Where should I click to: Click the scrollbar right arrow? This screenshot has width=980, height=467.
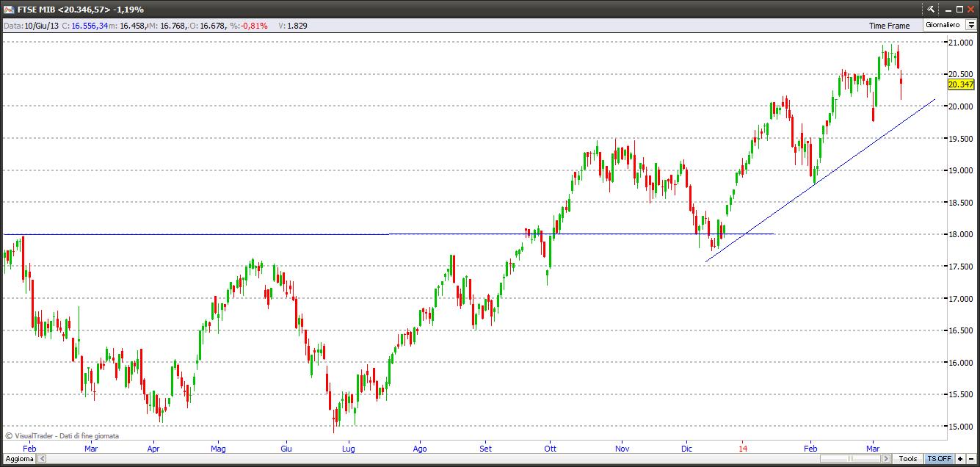click(x=887, y=459)
